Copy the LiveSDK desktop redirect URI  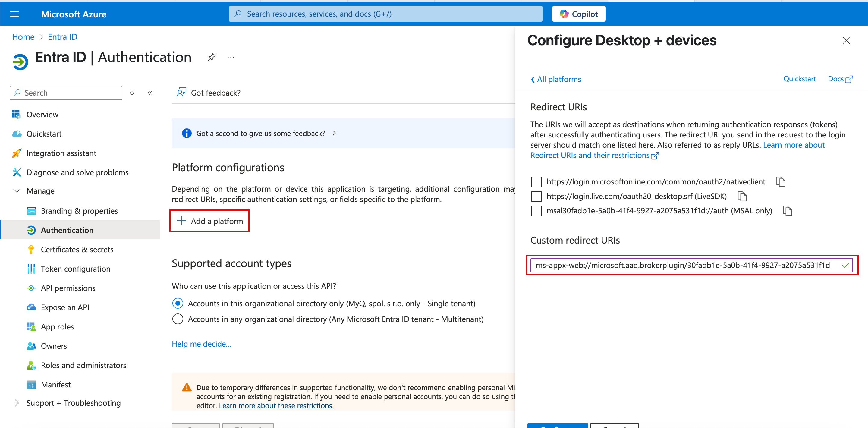(x=742, y=196)
